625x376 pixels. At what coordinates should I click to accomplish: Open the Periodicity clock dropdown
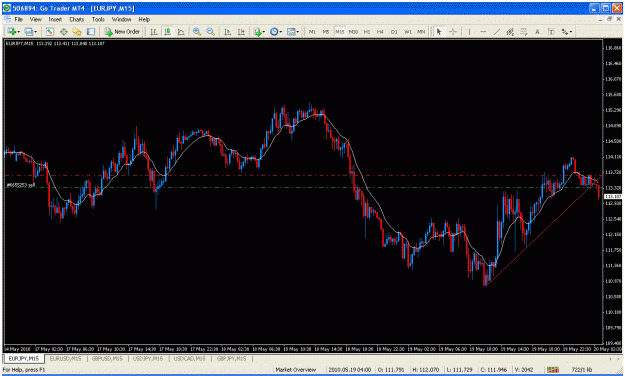[x=275, y=32]
